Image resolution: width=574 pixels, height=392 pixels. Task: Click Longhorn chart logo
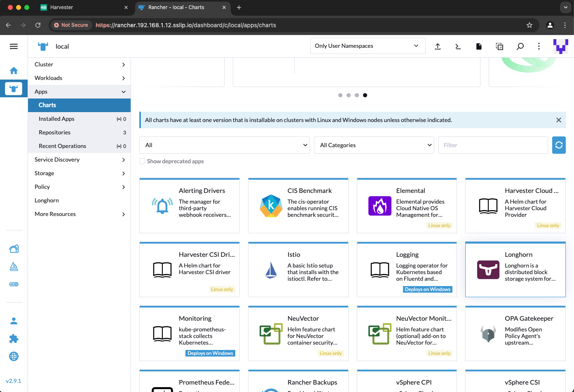488,270
